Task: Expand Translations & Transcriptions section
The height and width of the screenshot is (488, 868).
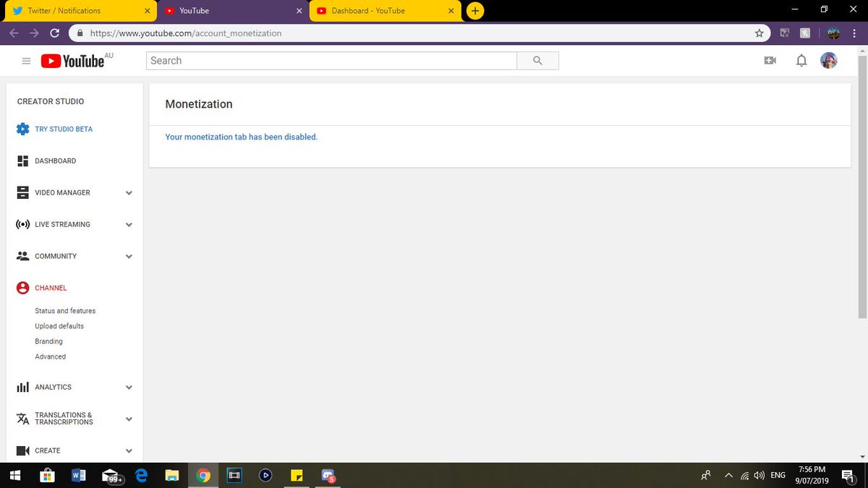Action: (x=129, y=419)
